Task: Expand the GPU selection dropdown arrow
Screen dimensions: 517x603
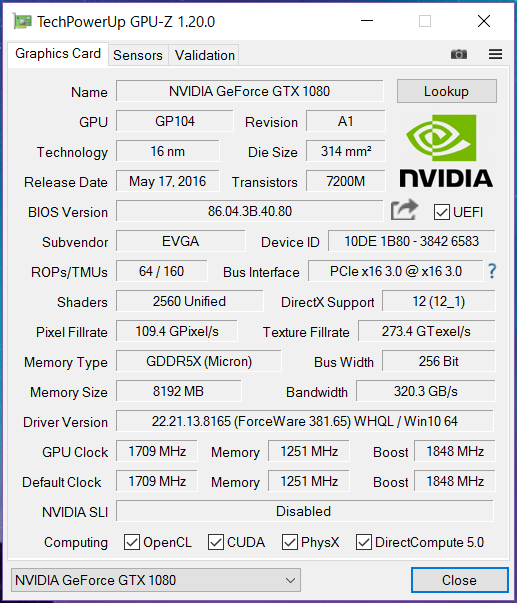Action: click(290, 580)
